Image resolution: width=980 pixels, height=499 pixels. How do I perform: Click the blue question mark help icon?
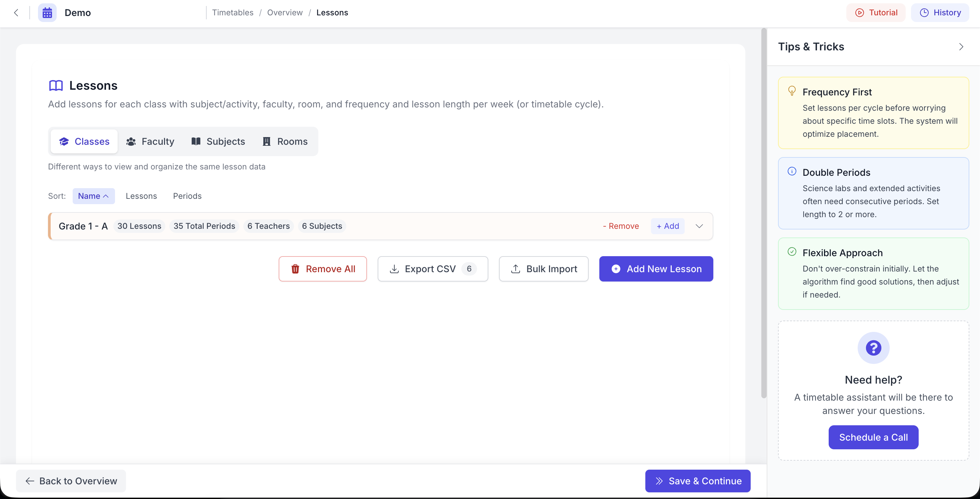coord(873,348)
